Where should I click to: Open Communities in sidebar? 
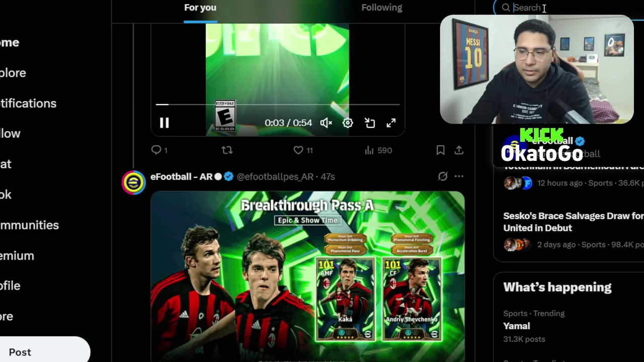pyautogui.click(x=29, y=225)
